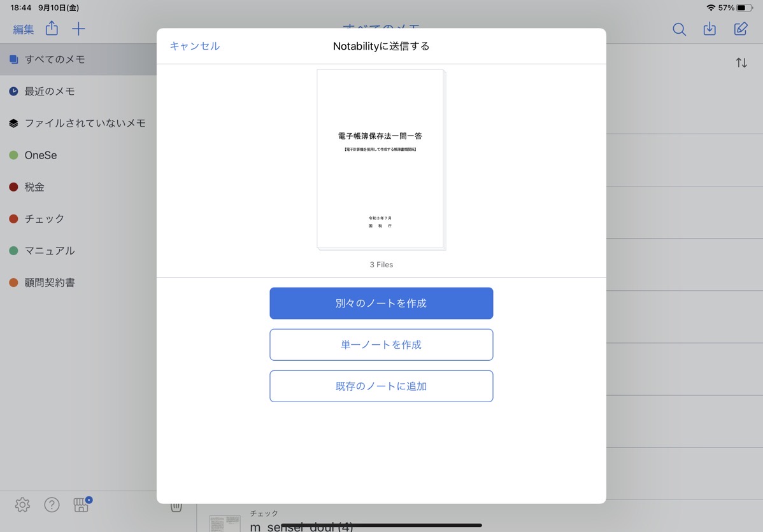Image resolution: width=763 pixels, height=532 pixels.
Task: Choose 別々のノートを作成
Action: 381,304
